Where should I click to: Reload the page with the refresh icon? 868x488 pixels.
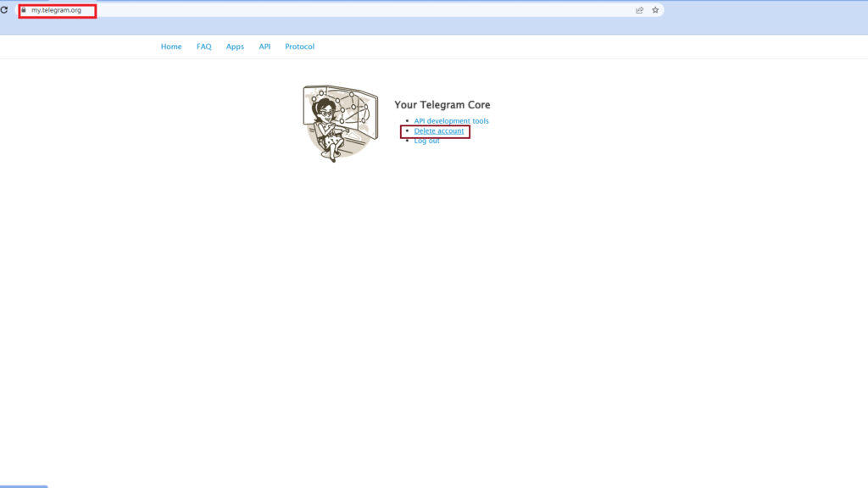(x=4, y=10)
